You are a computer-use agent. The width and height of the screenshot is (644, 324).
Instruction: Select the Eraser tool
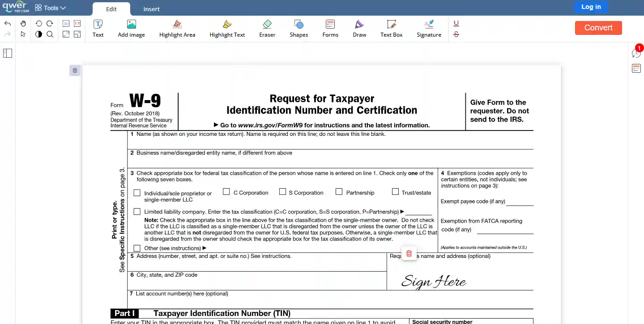[267, 29]
